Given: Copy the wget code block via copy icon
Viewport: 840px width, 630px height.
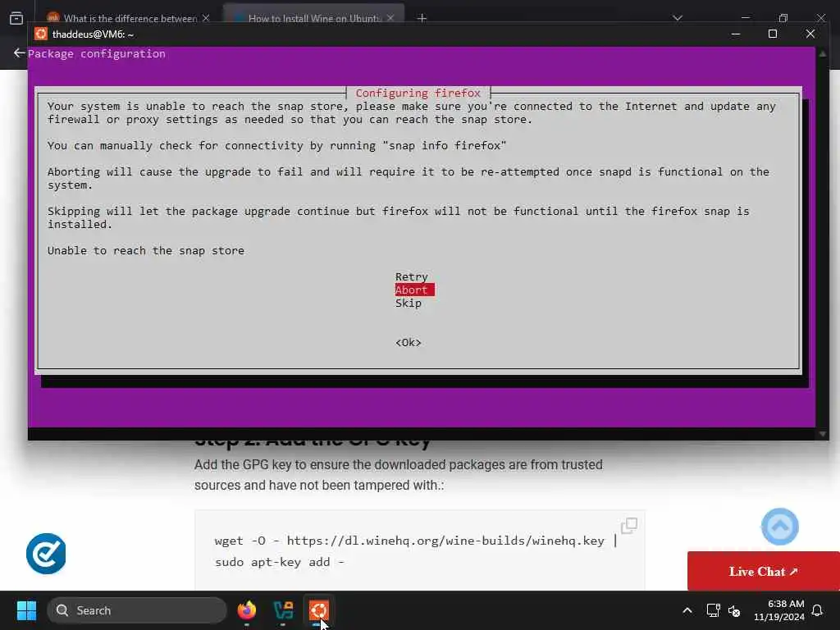Looking at the screenshot, I should 629,526.
